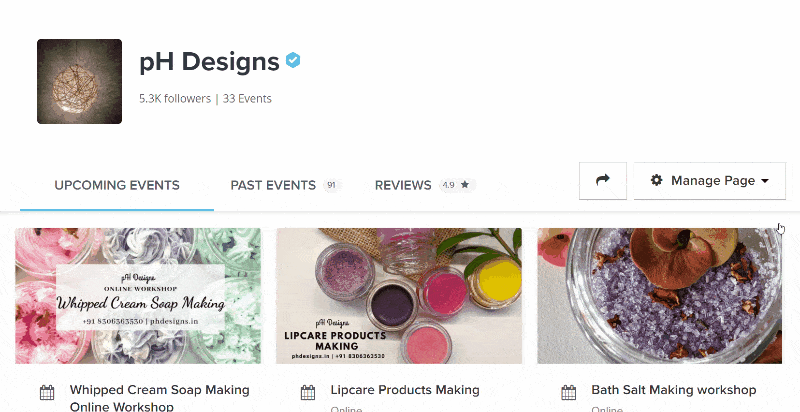Select the Whipped Cream Soap Making banner image
This screenshot has width=800, height=412.
tap(138, 296)
